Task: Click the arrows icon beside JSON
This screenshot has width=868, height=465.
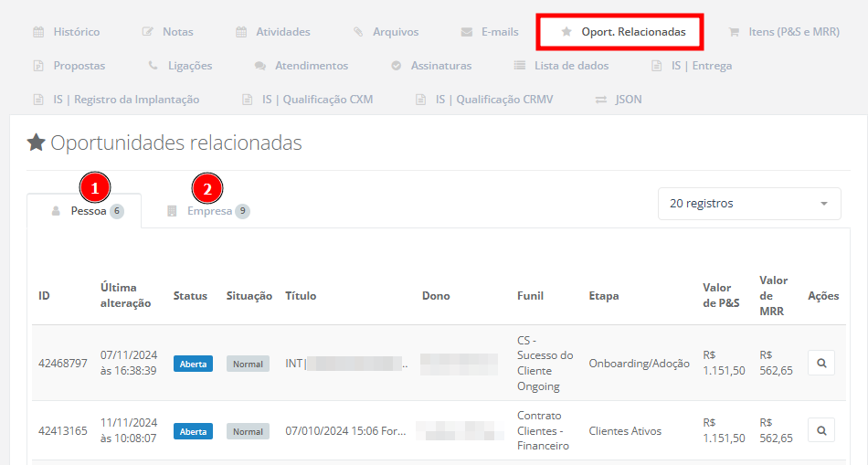Action: (x=600, y=100)
